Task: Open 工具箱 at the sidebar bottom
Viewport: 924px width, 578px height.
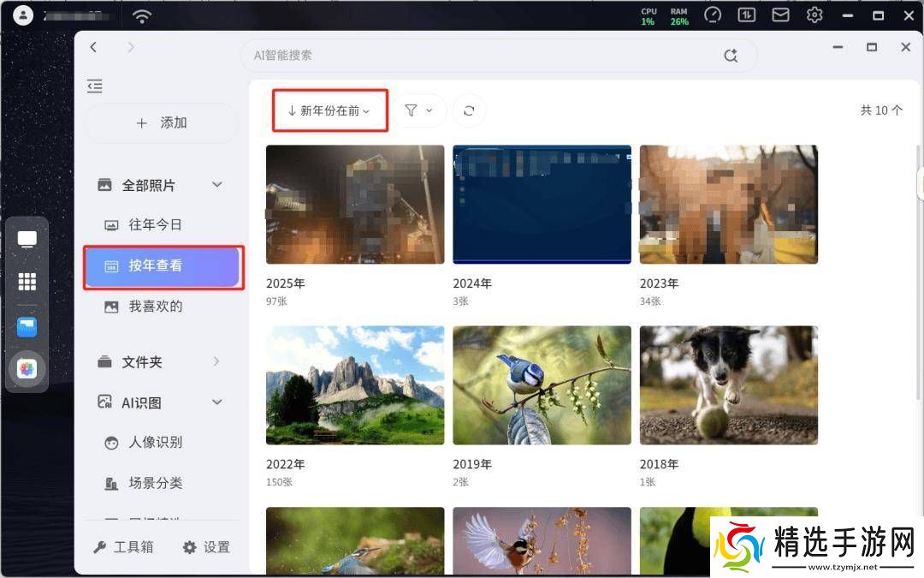Action: pyautogui.click(x=124, y=547)
